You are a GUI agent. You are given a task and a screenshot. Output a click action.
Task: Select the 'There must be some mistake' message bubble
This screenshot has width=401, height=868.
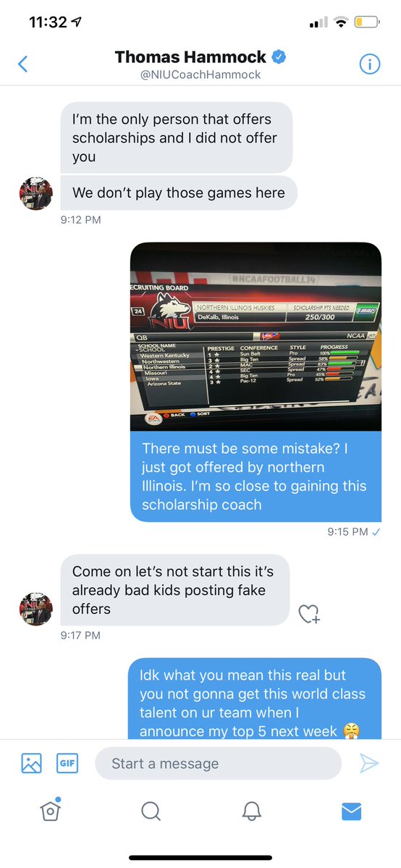tap(256, 476)
